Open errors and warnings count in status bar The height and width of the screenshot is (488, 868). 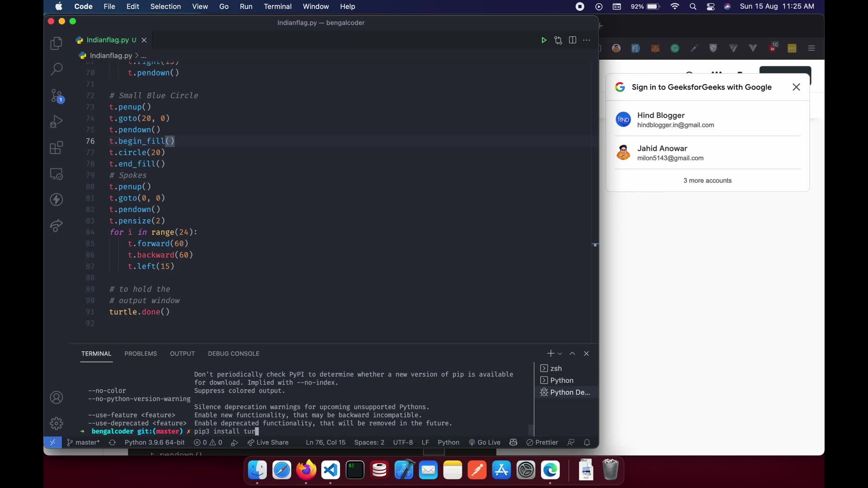(x=208, y=442)
